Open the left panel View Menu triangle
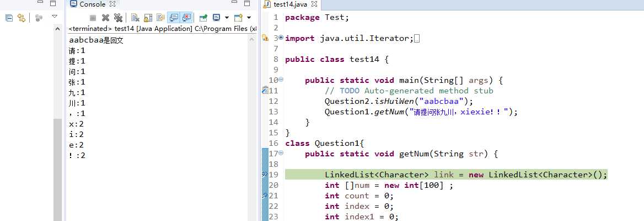This screenshot has width=644, height=221. click(x=54, y=17)
